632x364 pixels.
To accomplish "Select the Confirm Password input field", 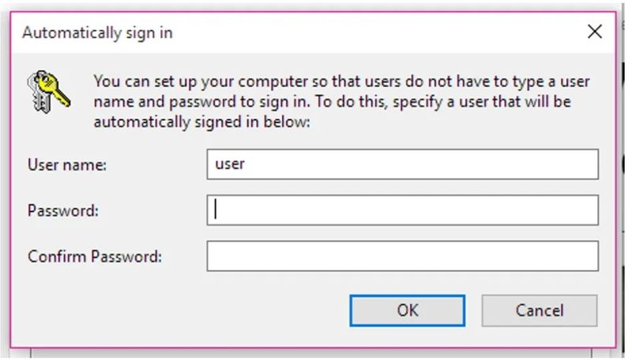I will click(402, 257).
